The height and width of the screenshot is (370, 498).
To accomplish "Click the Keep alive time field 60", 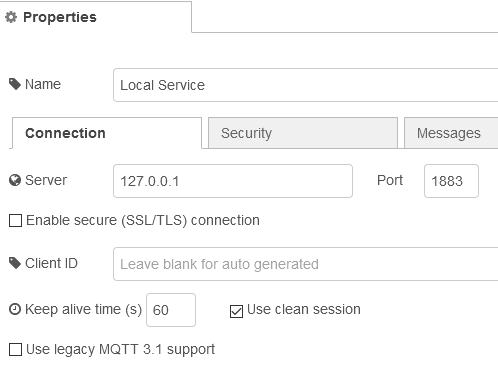I will [x=171, y=310].
